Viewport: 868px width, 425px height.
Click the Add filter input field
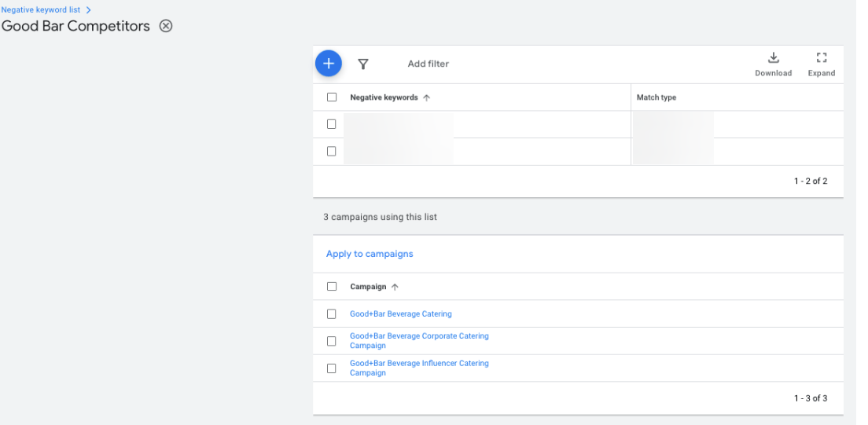tap(428, 64)
